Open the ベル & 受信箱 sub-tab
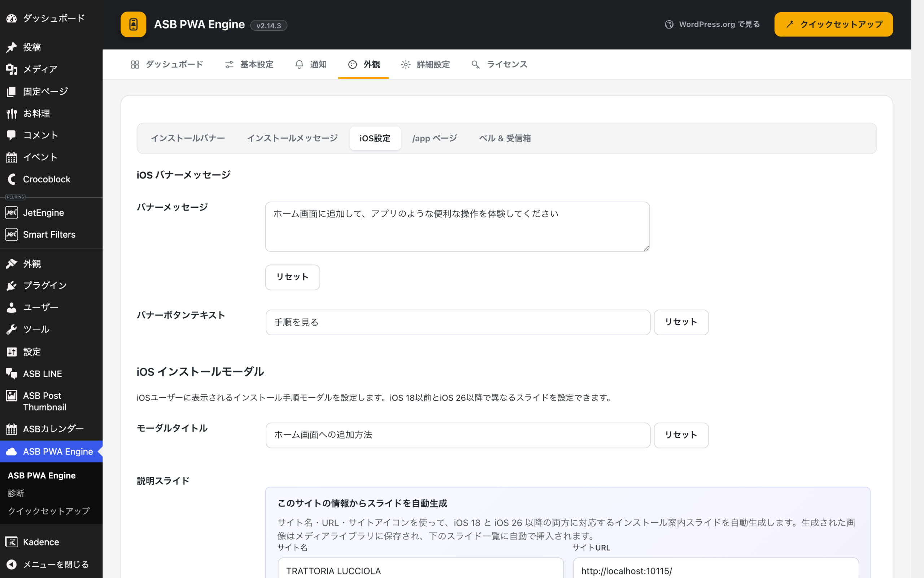Viewport: 924px width, 578px height. coord(505,138)
